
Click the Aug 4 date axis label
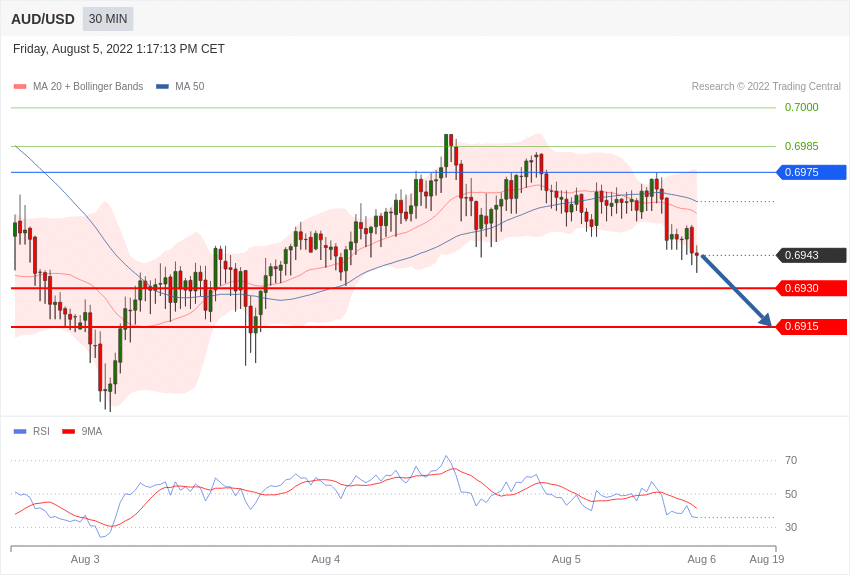point(326,559)
